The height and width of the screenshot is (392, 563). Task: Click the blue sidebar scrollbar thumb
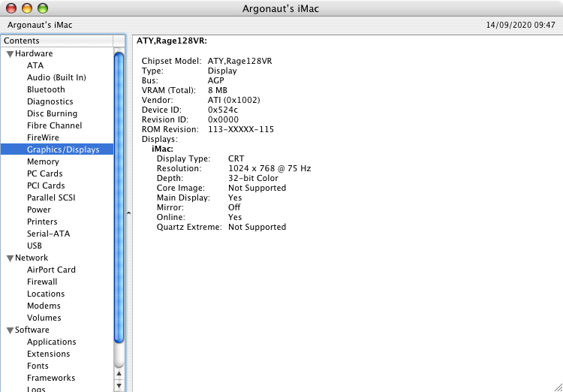coord(119,197)
